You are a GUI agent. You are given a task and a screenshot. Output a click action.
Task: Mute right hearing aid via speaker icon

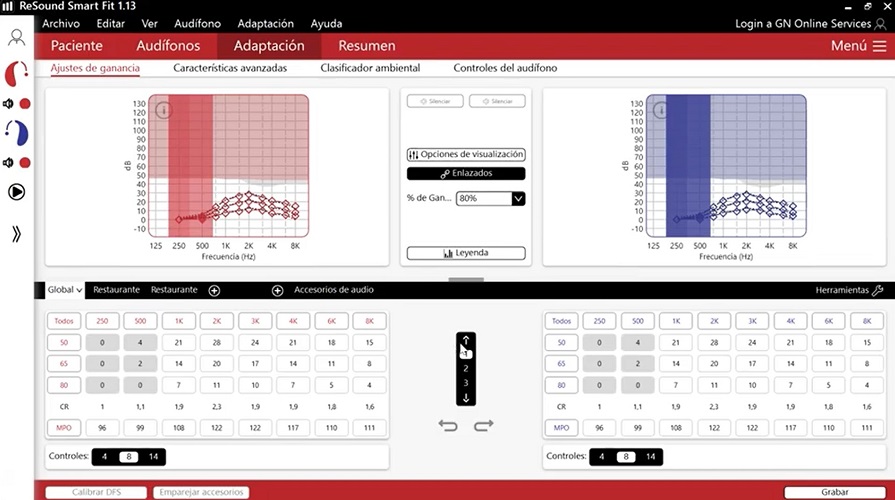point(8,103)
